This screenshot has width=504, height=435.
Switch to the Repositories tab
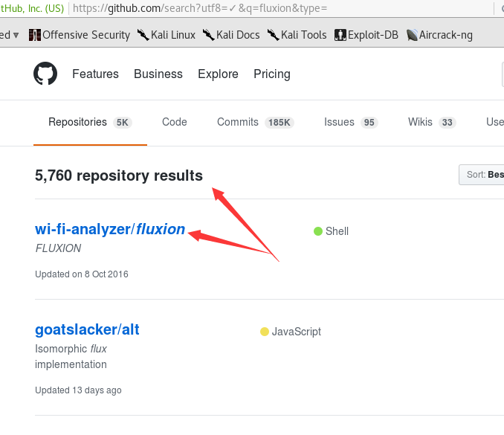coord(91,122)
